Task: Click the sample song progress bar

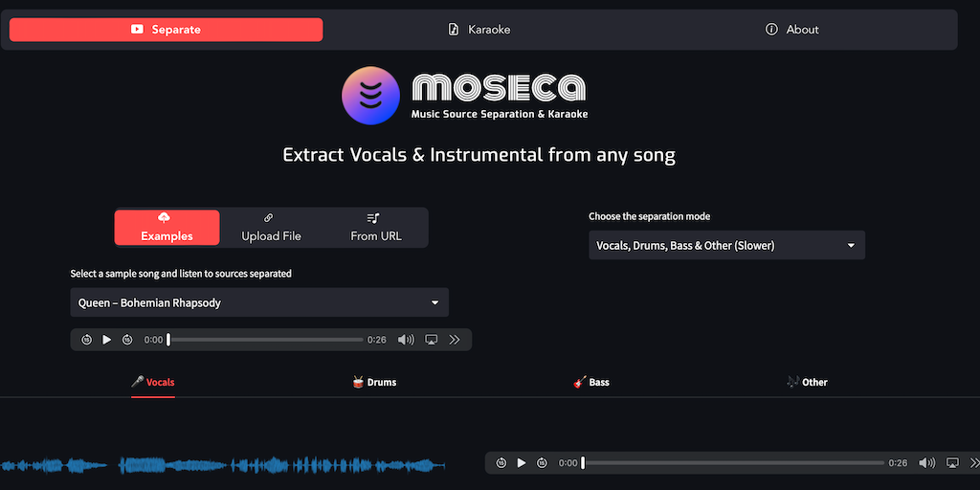Action: pos(266,340)
